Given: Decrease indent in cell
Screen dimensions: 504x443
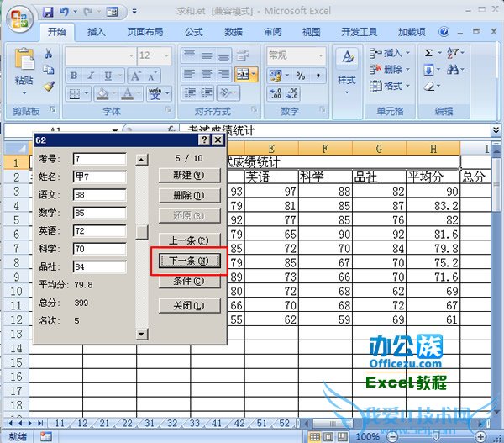Looking at the screenshot, I should [189, 93].
